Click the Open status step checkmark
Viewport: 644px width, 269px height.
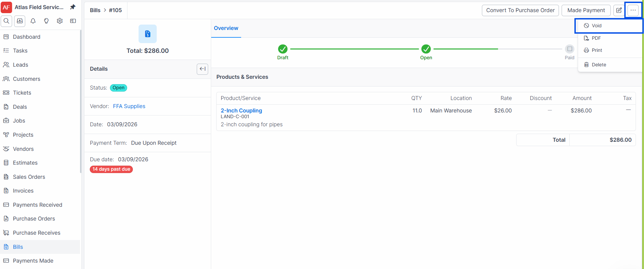pos(426,49)
